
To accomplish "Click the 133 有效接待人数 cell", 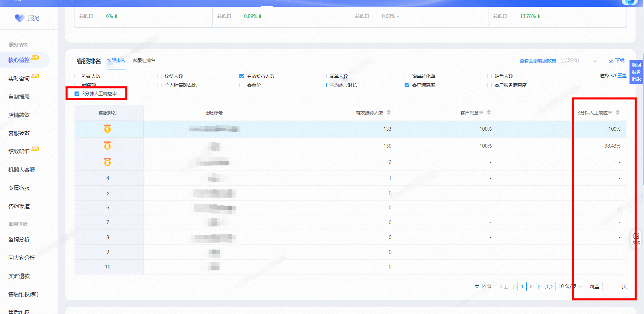I will point(387,129).
